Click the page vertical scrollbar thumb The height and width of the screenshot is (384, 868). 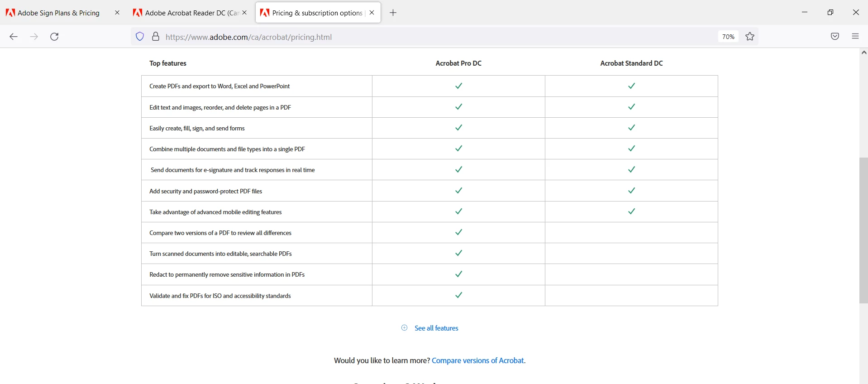coord(863,230)
